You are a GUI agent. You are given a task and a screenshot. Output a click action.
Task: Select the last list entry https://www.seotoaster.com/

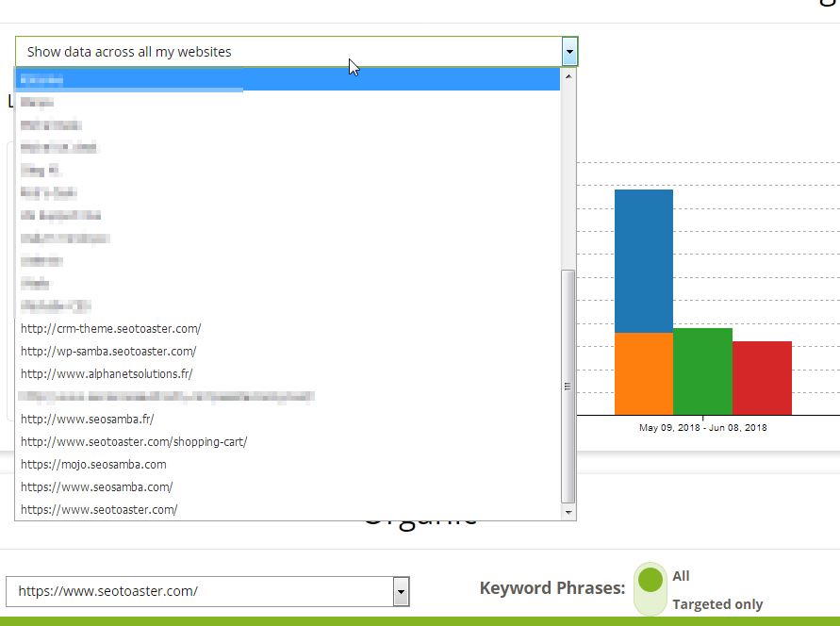(99, 509)
